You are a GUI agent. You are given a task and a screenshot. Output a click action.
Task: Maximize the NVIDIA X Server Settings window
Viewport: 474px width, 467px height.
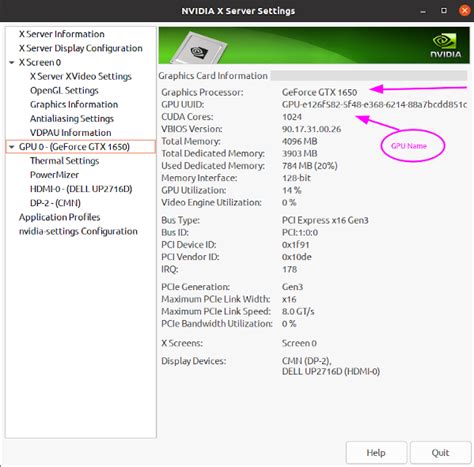coord(444,11)
